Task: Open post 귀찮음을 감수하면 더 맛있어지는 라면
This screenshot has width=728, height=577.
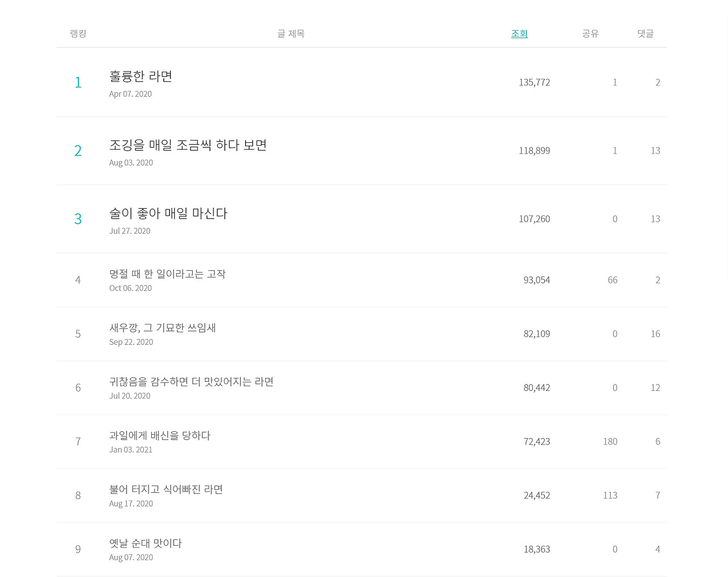Action: tap(191, 381)
